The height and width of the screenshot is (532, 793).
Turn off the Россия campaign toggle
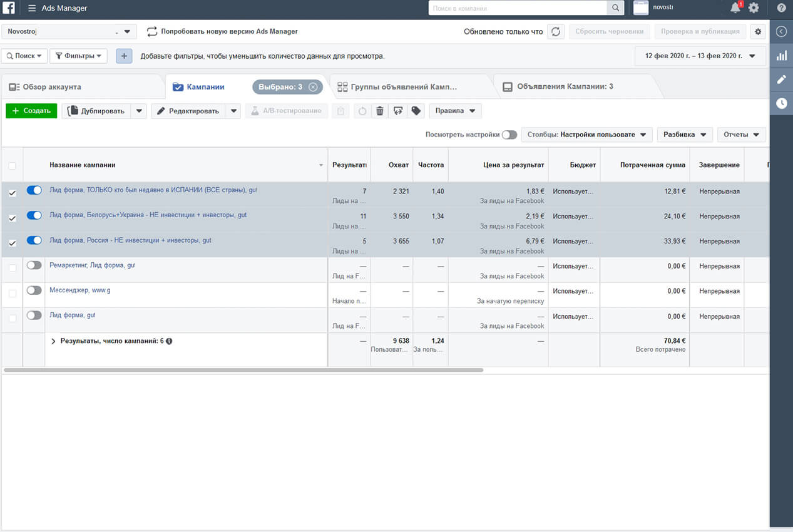point(34,240)
